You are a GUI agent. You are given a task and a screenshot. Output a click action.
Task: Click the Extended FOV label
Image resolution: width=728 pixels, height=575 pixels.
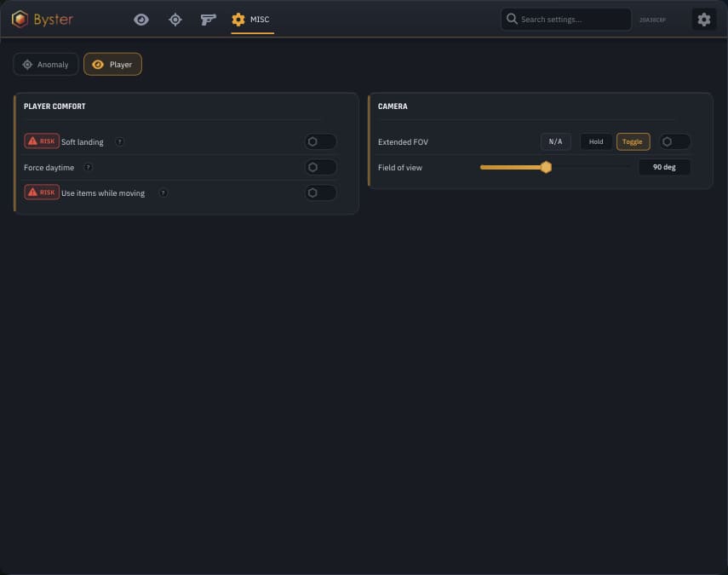tap(403, 142)
